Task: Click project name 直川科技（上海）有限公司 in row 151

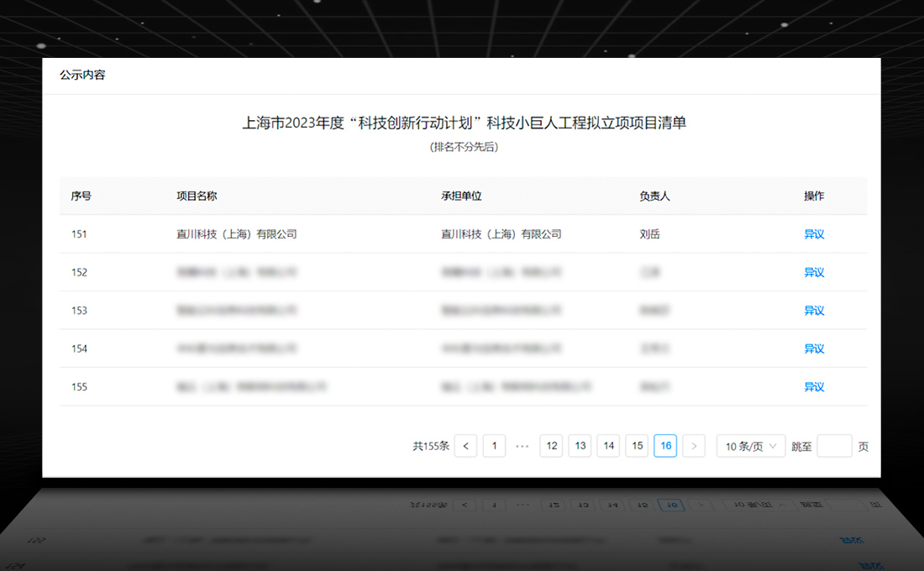Action: coord(236,234)
